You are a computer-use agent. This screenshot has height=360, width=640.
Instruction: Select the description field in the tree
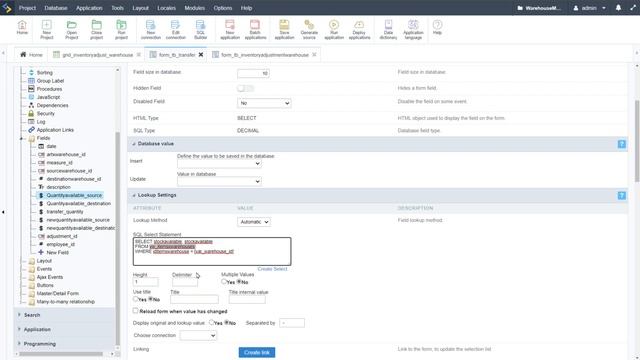point(58,187)
